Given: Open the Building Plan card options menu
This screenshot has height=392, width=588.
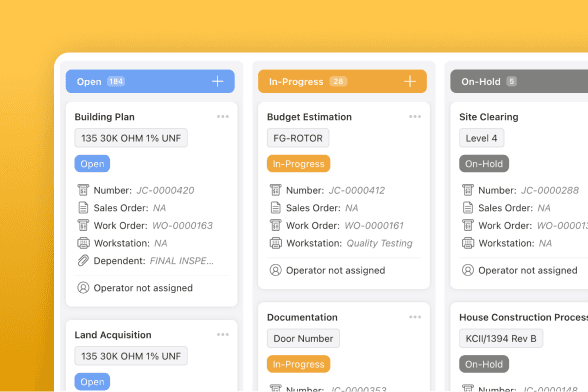Looking at the screenshot, I should tap(223, 117).
